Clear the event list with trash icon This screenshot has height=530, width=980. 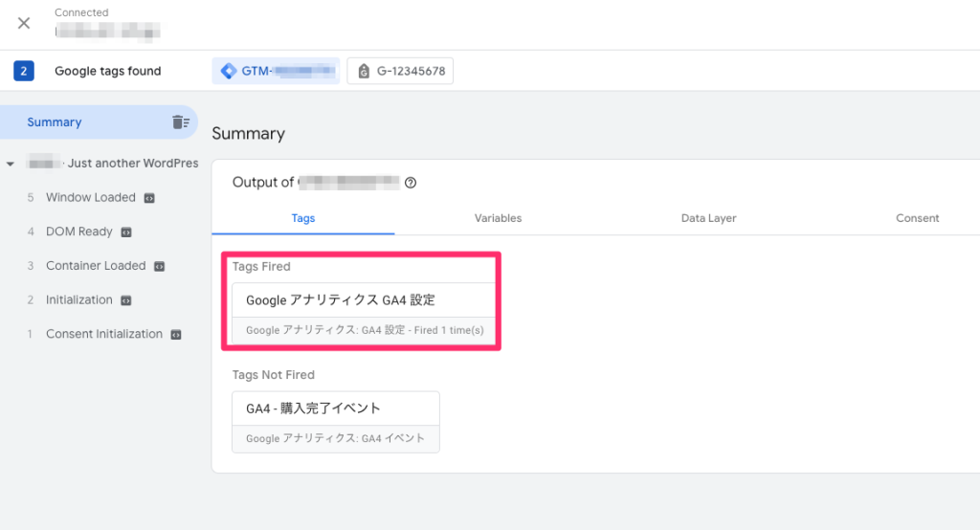[181, 121]
